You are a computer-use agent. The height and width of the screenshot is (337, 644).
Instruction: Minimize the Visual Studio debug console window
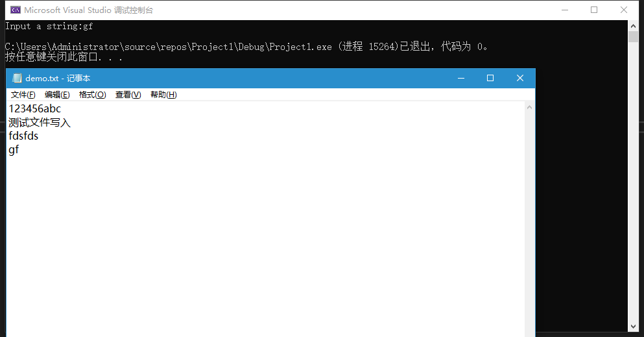[x=565, y=10]
